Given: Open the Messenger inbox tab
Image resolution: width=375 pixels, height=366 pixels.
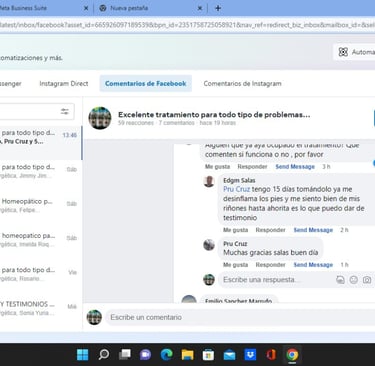Looking at the screenshot, I should pos(11,84).
